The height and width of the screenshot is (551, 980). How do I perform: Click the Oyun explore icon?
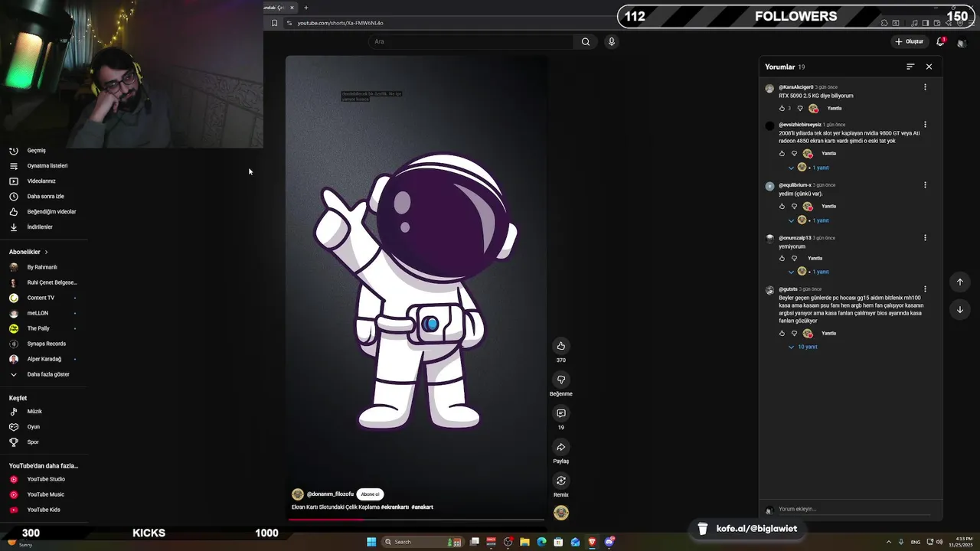point(13,426)
